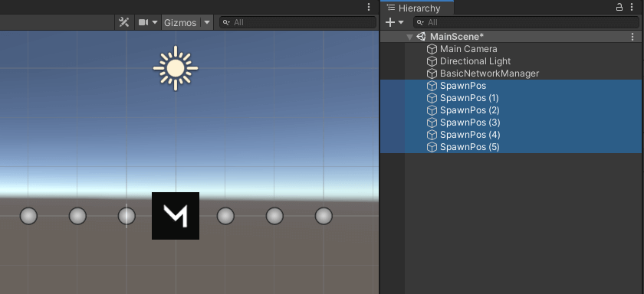644x294 pixels.
Task: Click the black network manager gizmo icon
Action: tap(176, 216)
